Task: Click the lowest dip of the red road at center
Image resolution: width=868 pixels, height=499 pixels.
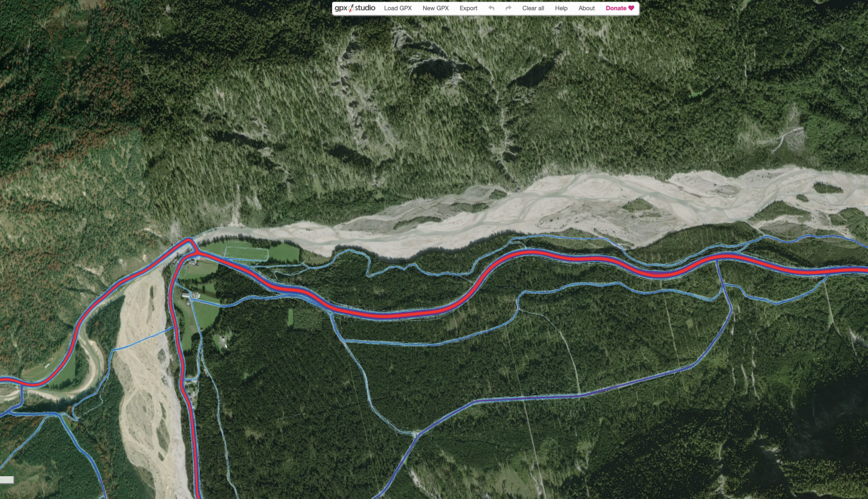Action: point(391,314)
